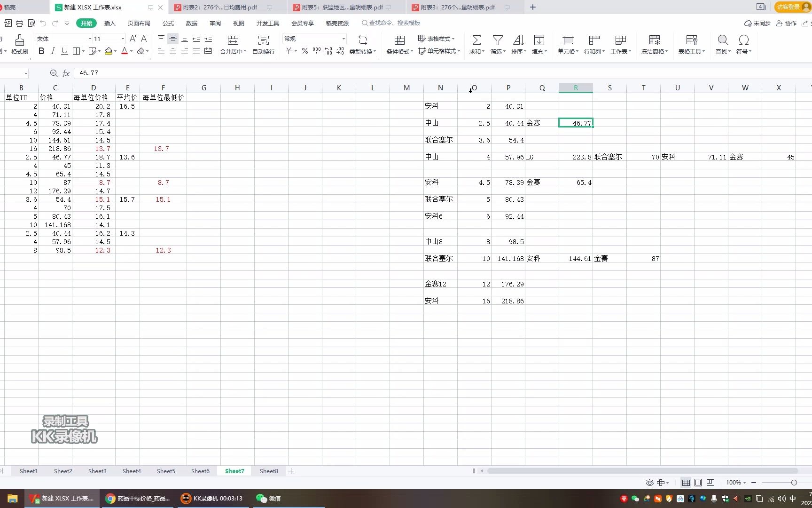Switch to Page Break Preview in status bar
Viewport: 812px width, 508px height.
[710, 483]
